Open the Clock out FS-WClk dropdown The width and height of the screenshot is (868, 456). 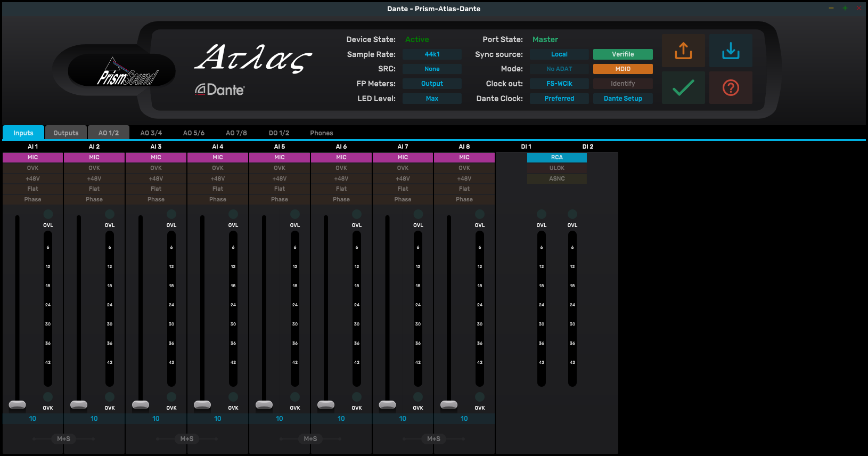point(559,84)
